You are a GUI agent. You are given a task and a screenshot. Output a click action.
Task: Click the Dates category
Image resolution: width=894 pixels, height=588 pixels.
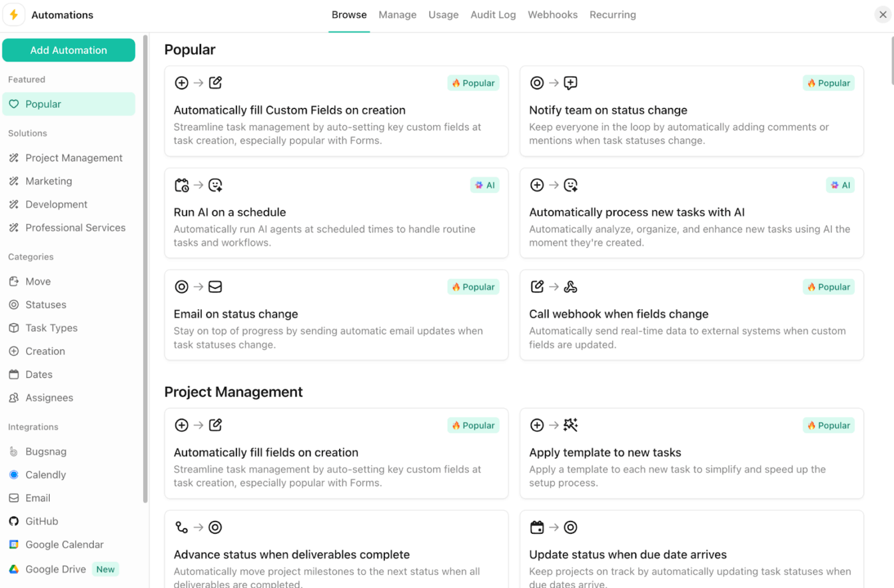[38, 374]
